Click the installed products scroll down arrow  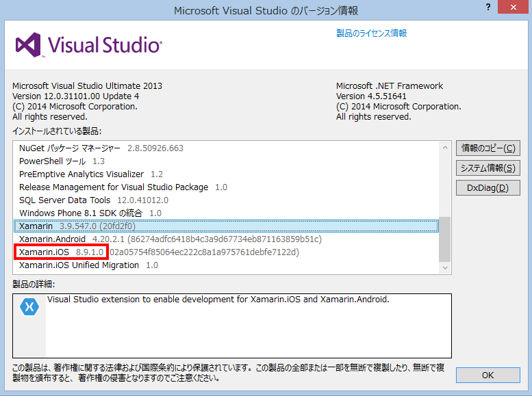(445, 268)
